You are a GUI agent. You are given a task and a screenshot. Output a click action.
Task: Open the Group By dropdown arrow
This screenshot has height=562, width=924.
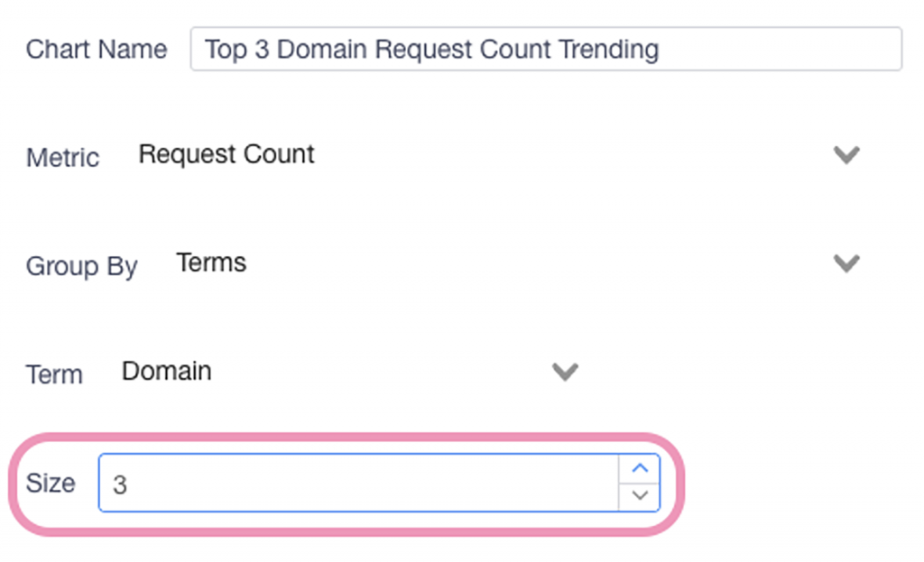845,263
